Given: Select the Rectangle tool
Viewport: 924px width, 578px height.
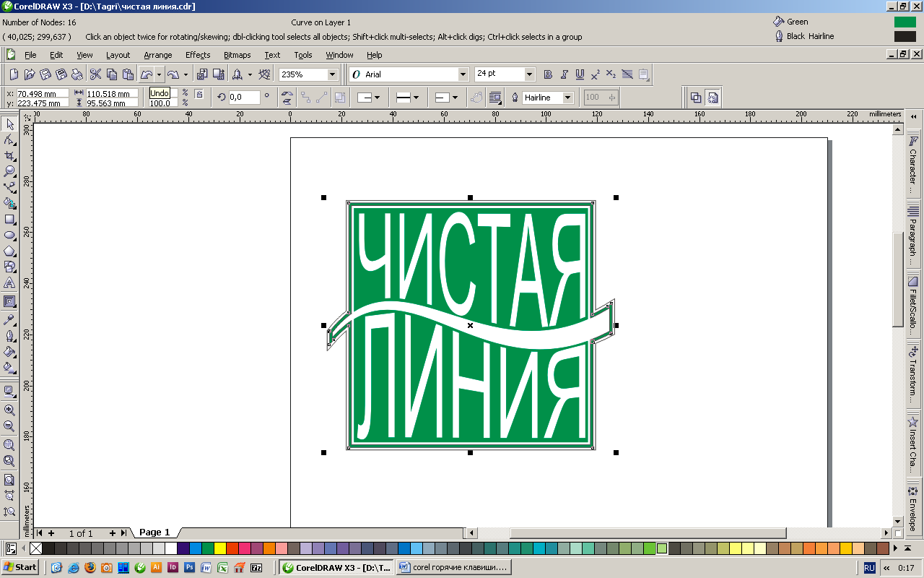Looking at the screenshot, I should point(10,219).
